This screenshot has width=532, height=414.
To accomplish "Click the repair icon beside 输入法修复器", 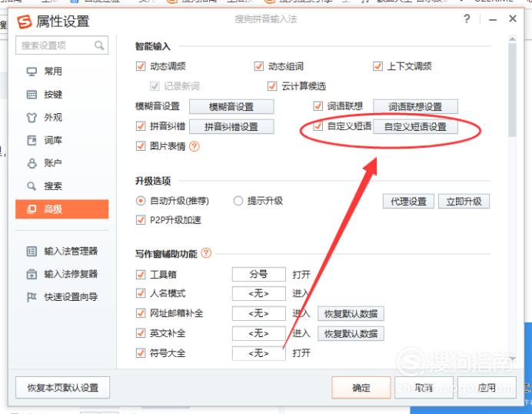I will (x=32, y=274).
